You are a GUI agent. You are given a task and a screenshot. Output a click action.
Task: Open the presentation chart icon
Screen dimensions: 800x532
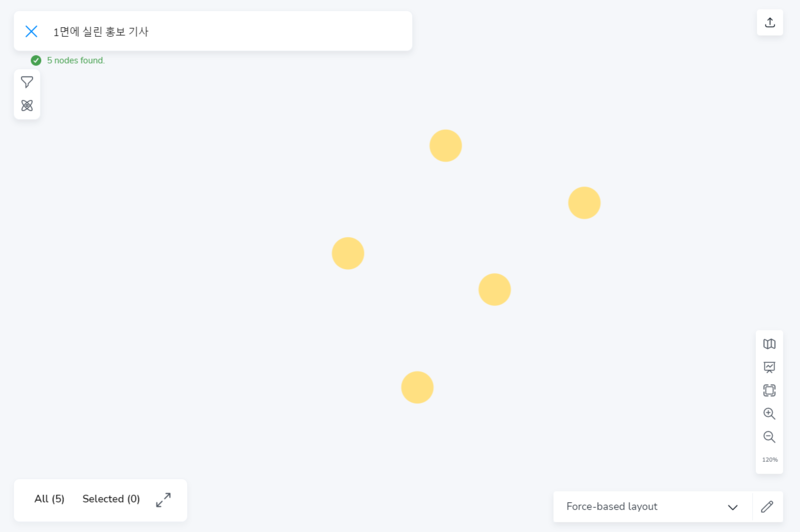[769, 367]
